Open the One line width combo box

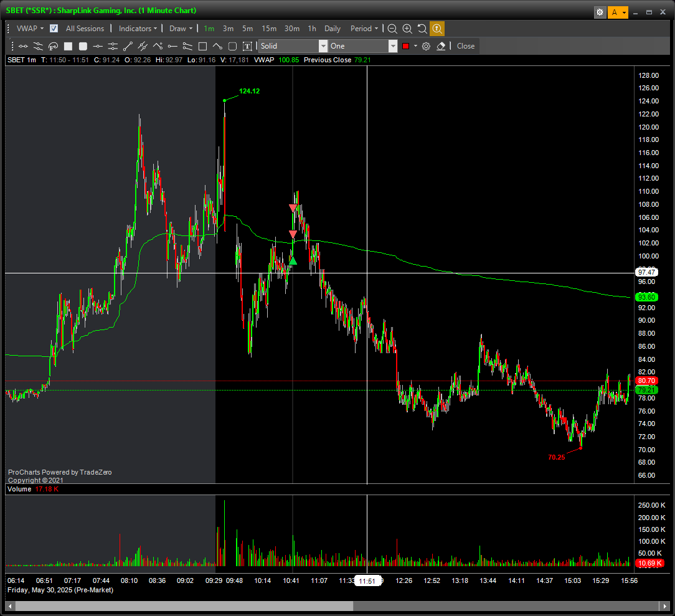pyautogui.click(x=363, y=46)
